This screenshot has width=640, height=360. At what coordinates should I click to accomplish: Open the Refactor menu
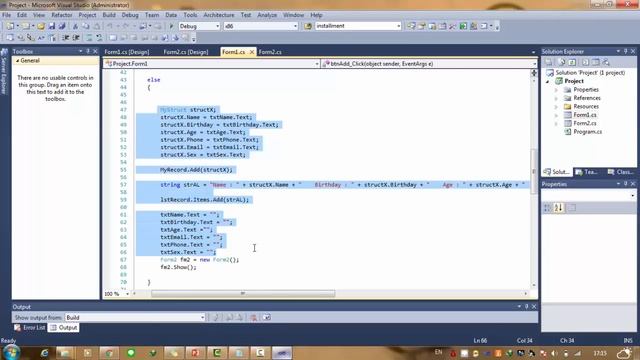[x=62, y=15]
